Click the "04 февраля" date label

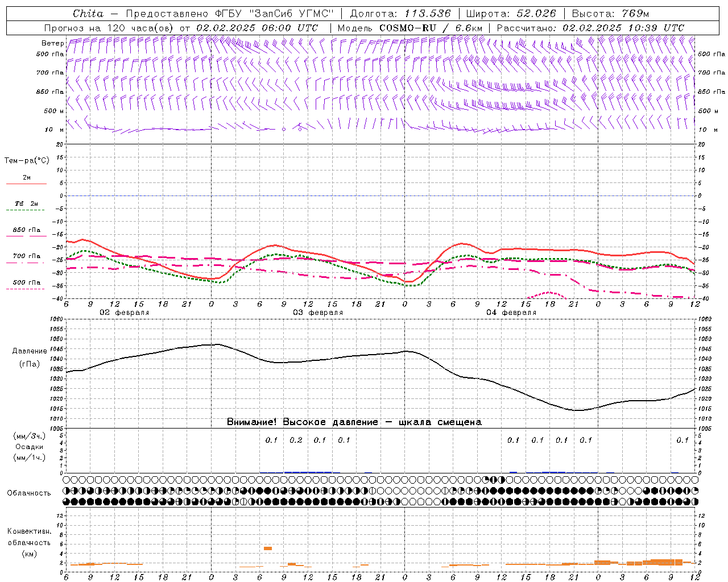(511, 313)
